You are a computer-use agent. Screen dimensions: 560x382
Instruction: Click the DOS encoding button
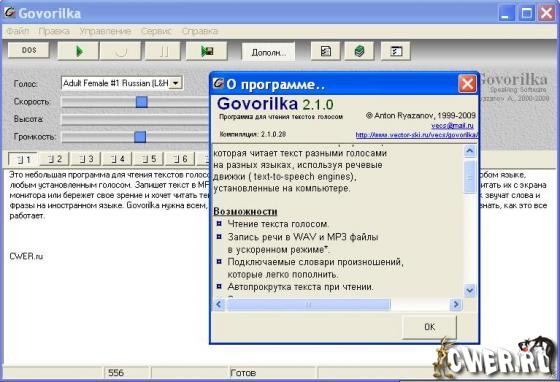[29, 50]
